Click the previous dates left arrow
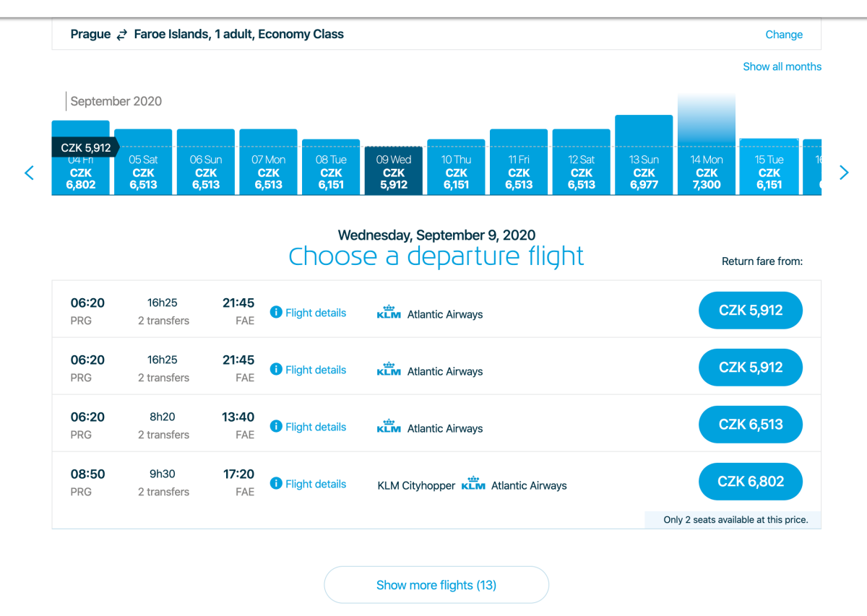Screen dimensions: 867x616 30,173
